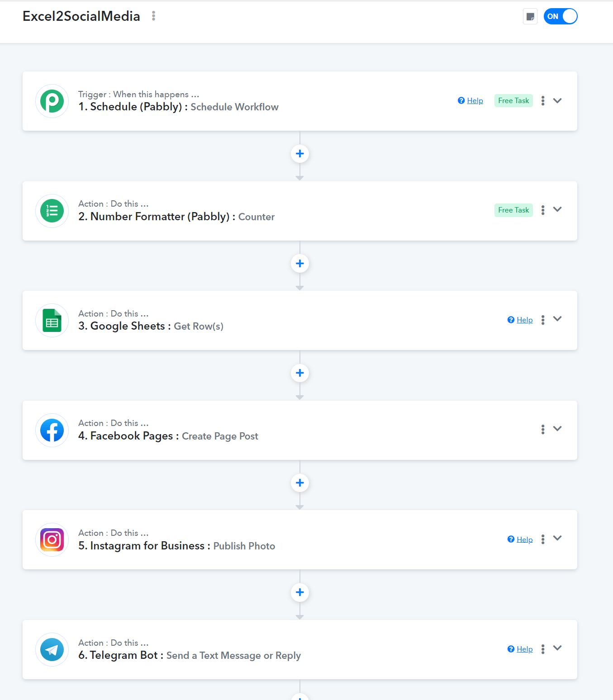Open options menu for Number Formatter step

click(x=543, y=210)
